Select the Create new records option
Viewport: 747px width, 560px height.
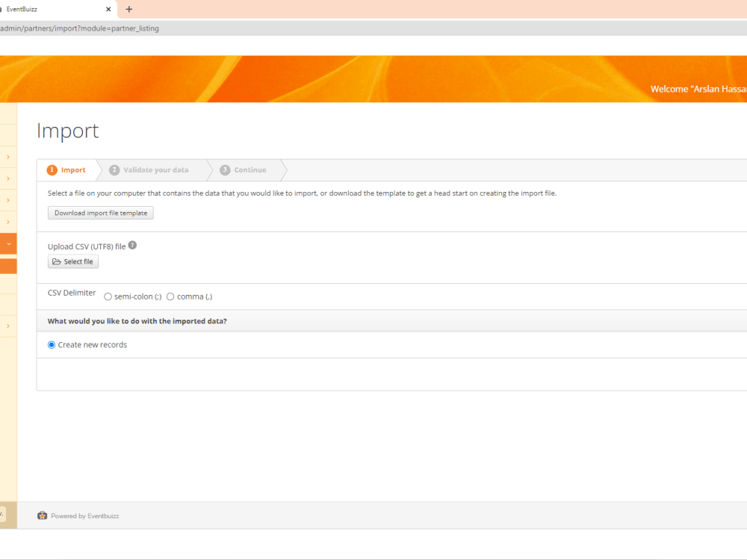click(51, 344)
